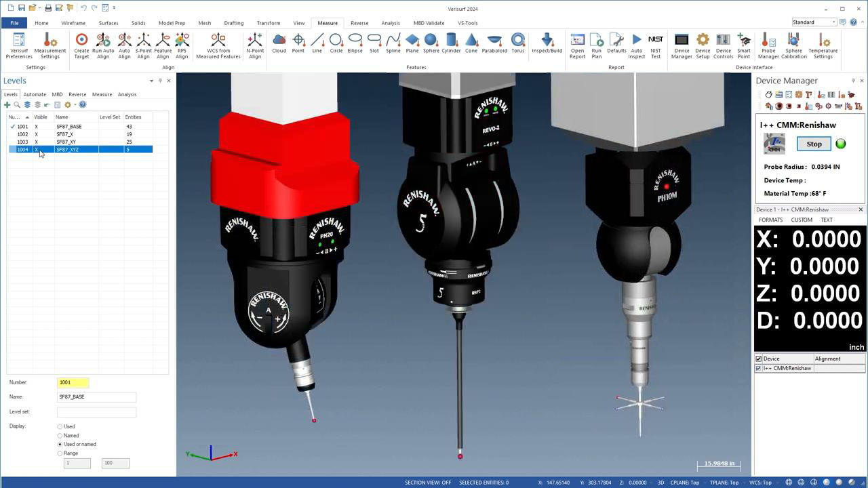Close the Device 1 readout window
Screen dimensions: 868x488
point(861,209)
